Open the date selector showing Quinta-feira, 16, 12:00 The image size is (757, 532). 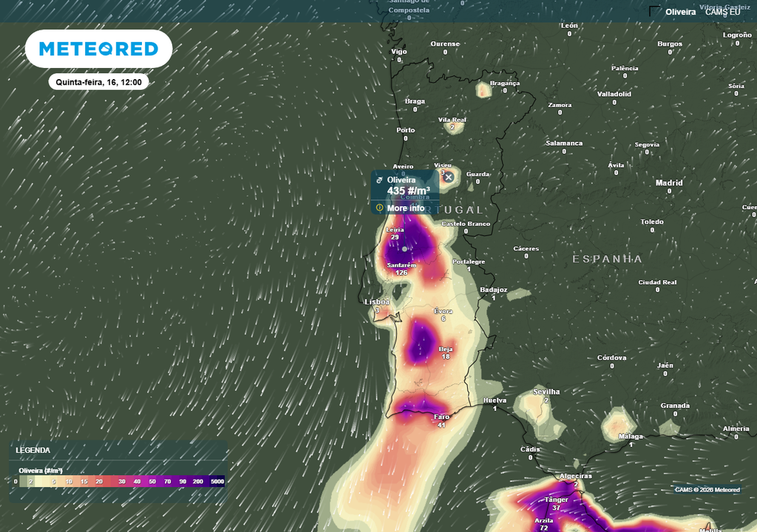100,81
